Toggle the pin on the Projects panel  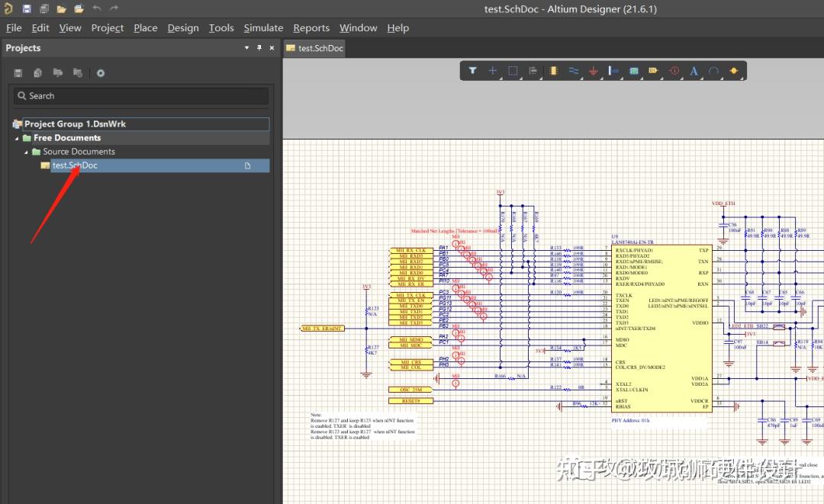coord(259,47)
